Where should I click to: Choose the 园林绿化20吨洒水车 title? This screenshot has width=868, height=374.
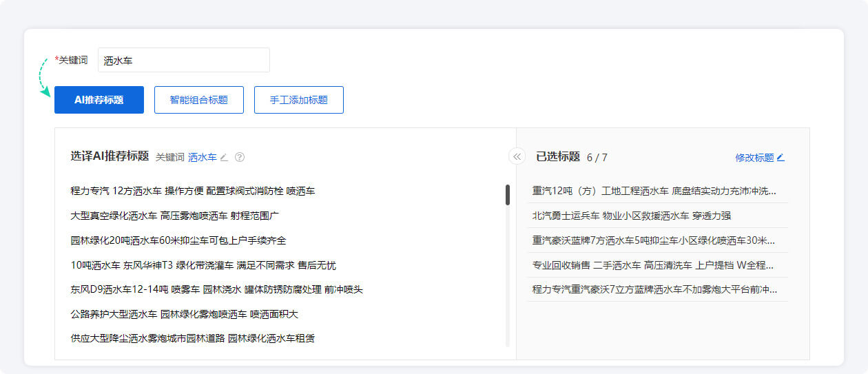[x=178, y=240]
